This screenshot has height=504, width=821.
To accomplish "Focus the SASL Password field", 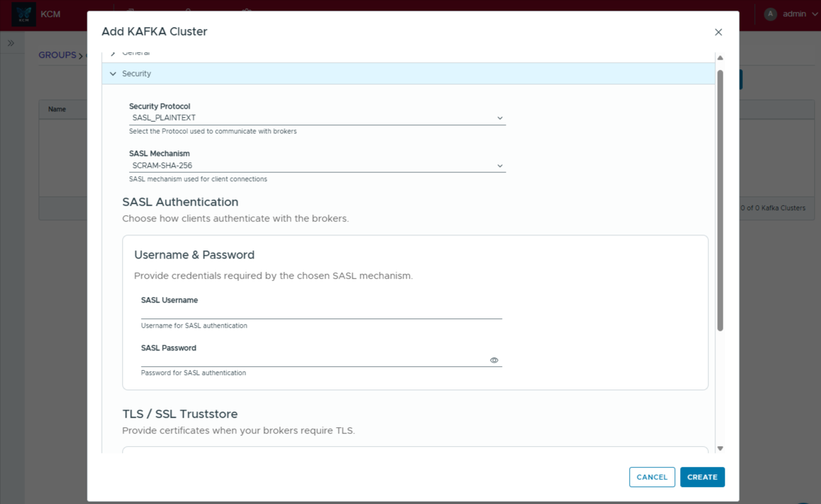I will pos(313,360).
